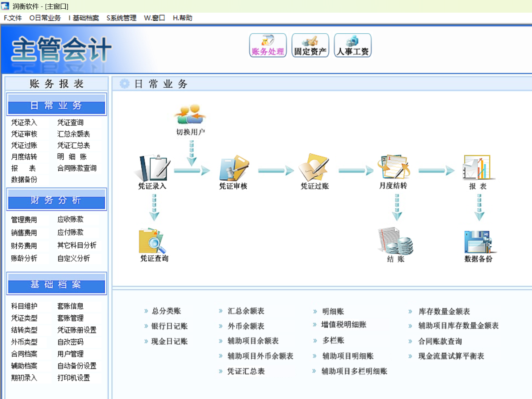Expand the 日常业务 sidebar section header

tap(57, 105)
